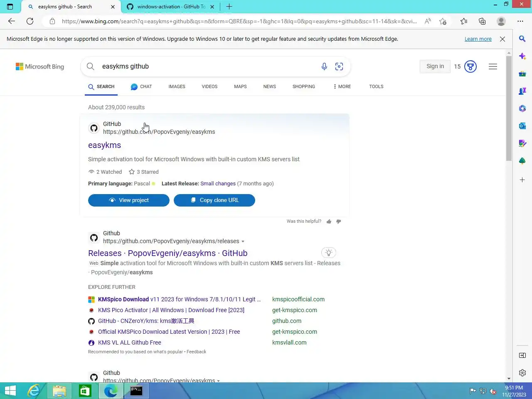
Task: Refresh the page with the reload icon
Action: click(30, 21)
